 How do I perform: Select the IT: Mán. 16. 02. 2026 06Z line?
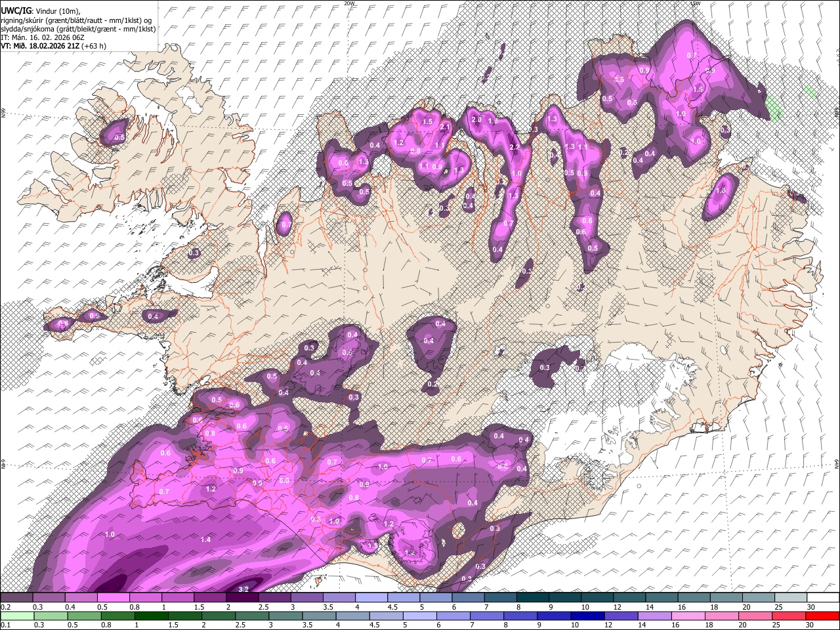(43, 37)
